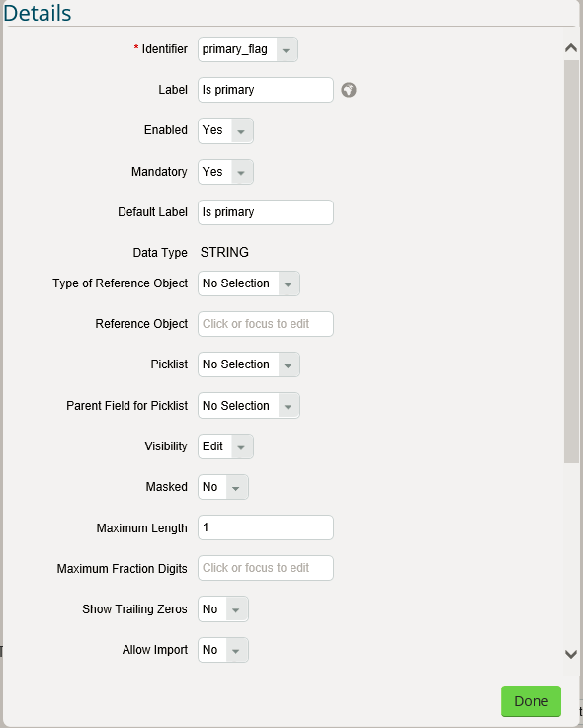This screenshot has width=583, height=728.
Task: Focus the Label text field
Action: pyautogui.click(x=266, y=90)
